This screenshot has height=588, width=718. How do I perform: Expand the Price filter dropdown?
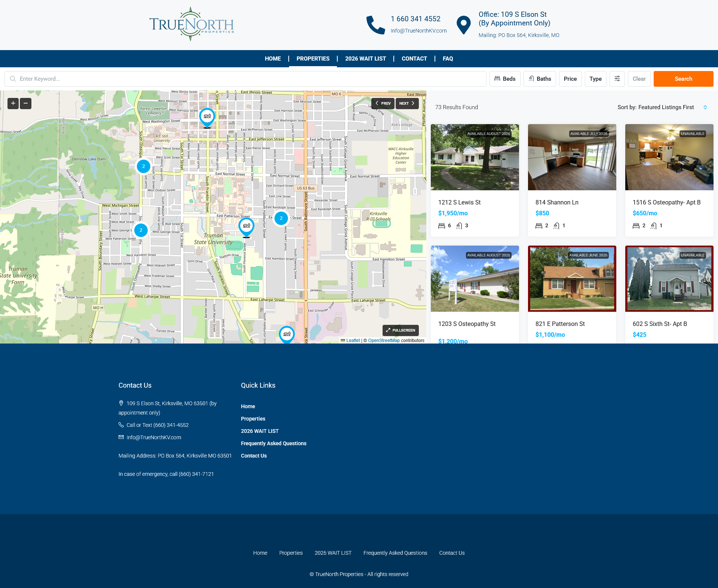pyautogui.click(x=570, y=78)
